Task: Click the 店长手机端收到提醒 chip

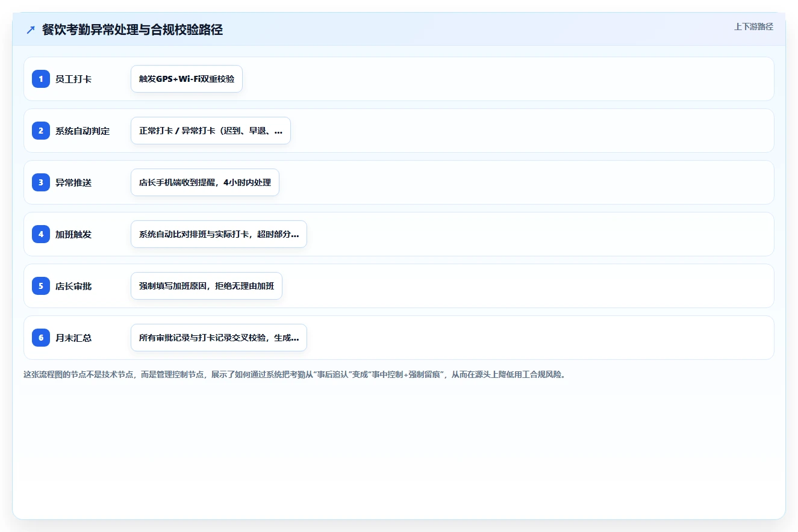Action: (205, 182)
